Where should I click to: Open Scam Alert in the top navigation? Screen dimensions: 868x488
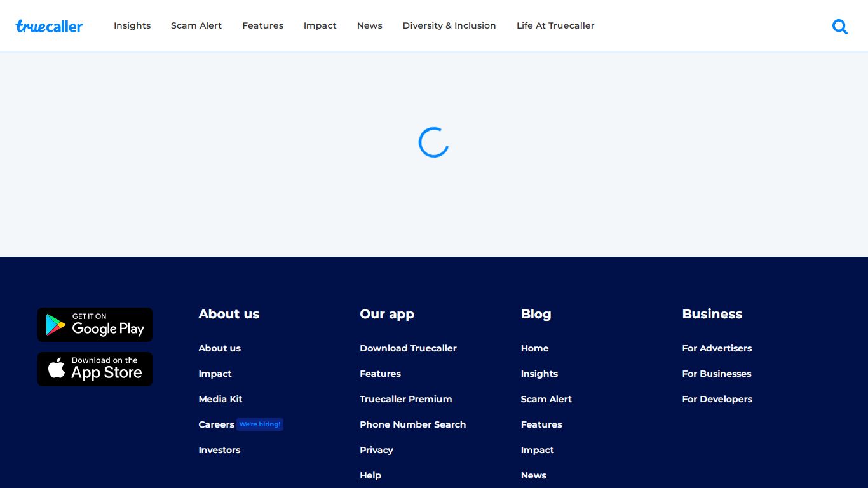tap(196, 25)
